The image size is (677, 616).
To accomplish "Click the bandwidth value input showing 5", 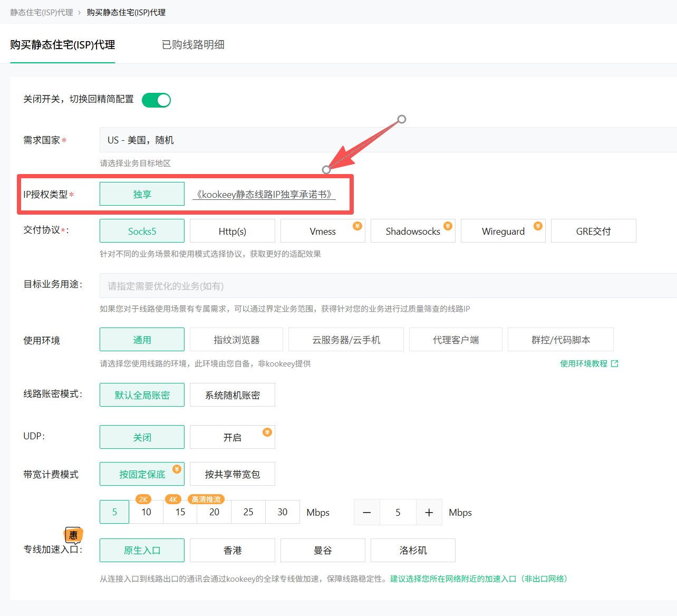I will click(398, 513).
